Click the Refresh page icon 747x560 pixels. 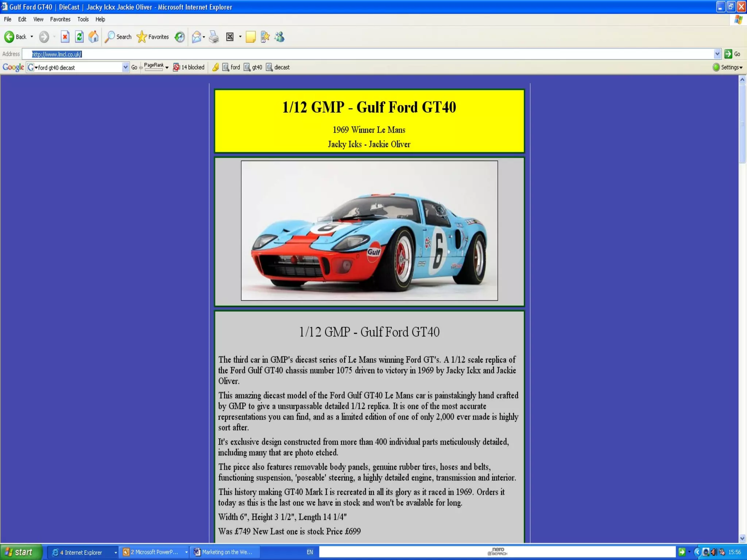[x=79, y=37]
